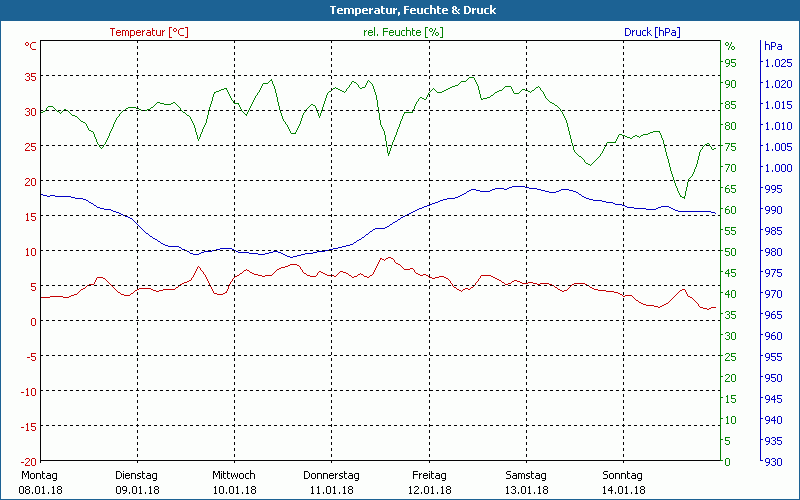Click the "Samstag" day label
Viewport: 800px width, 500px height.
pos(526,476)
